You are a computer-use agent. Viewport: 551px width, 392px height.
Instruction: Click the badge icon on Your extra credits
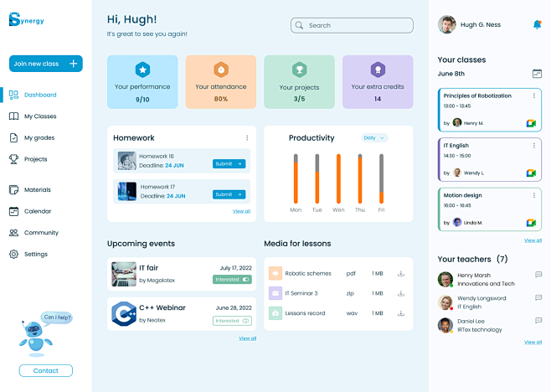coord(378,70)
